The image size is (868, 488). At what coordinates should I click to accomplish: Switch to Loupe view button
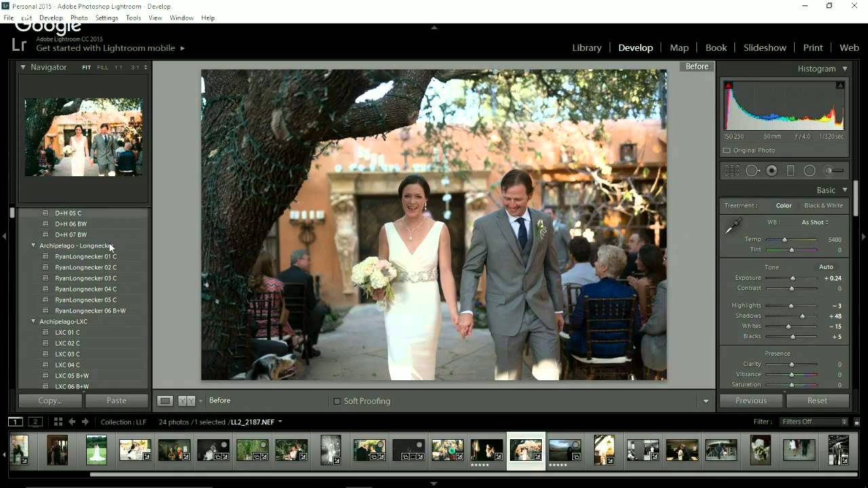pos(165,401)
